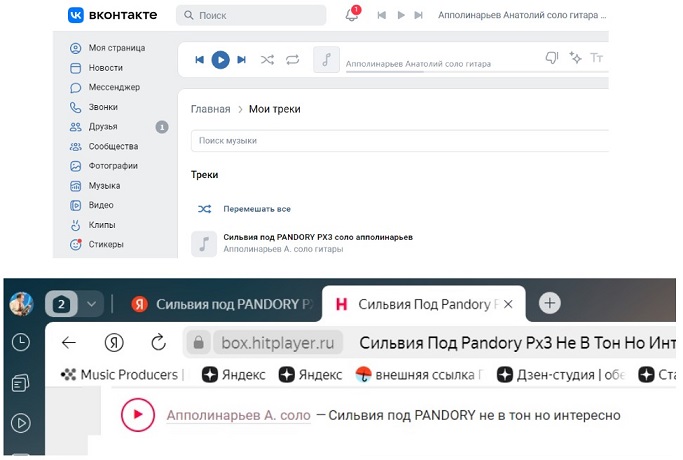Screen dimensions: 683x460
Task: Click the Сильвия под PANDORY PX3 track title
Action: [x=318, y=237]
